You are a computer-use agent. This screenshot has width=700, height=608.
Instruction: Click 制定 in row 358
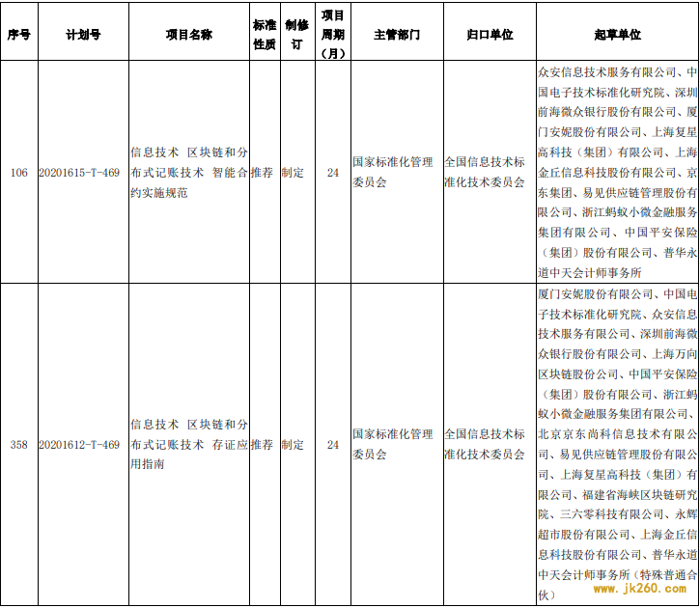(x=293, y=444)
